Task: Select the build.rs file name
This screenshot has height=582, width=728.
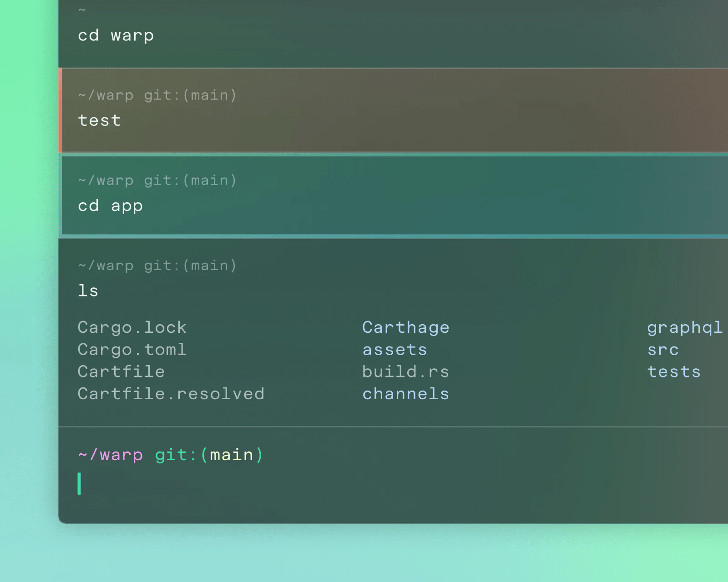Action: (405, 371)
